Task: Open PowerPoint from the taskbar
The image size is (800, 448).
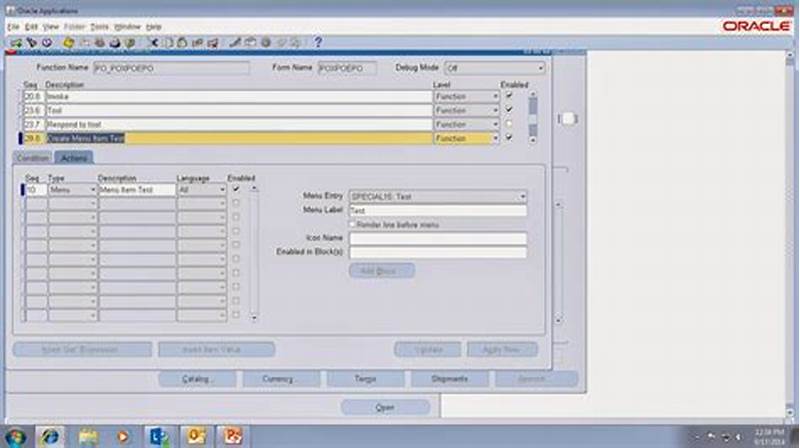Action: point(233,437)
